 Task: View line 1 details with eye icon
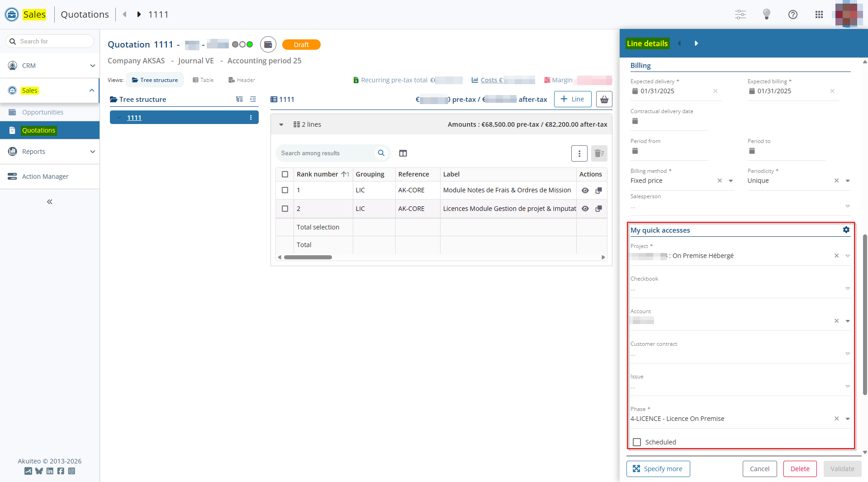[x=585, y=191]
